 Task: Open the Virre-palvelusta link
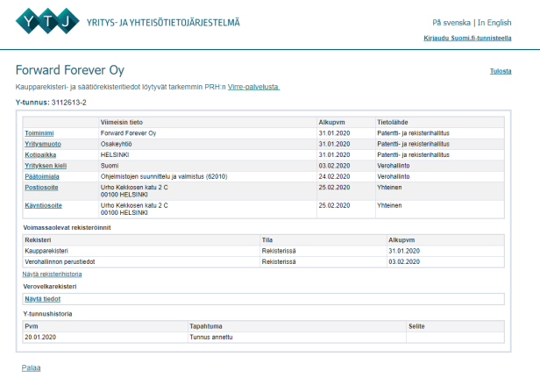click(253, 87)
